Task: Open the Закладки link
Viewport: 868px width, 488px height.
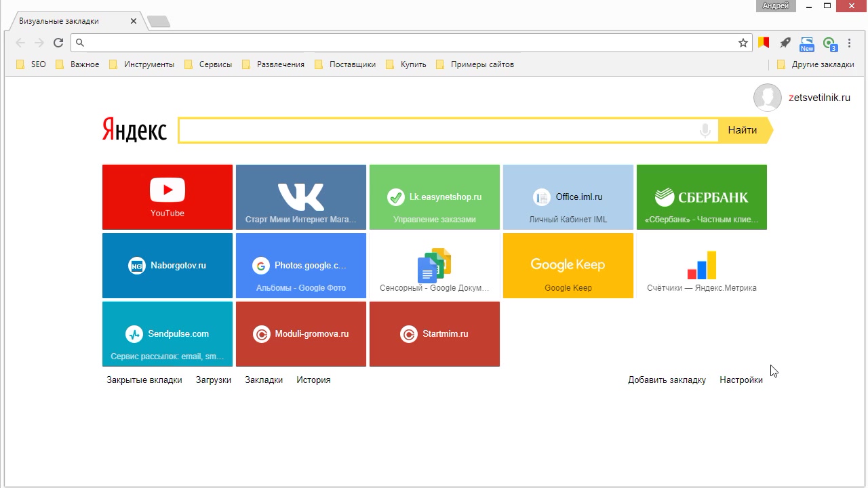Action: (264, 380)
